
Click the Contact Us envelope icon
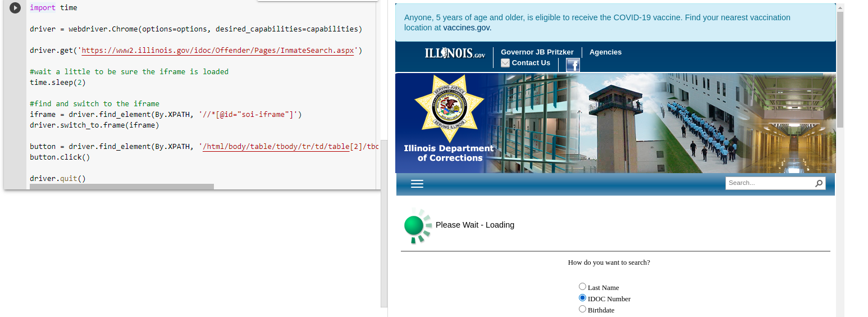(x=505, y=63)
